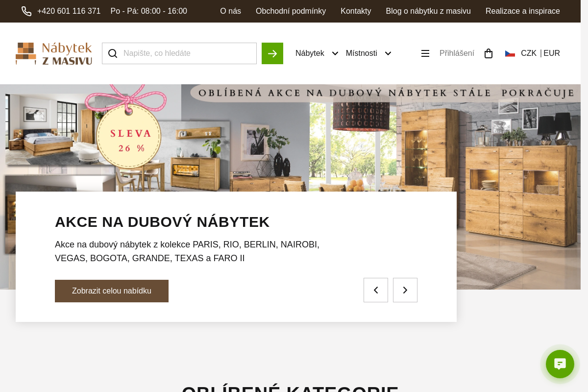588x392 pixels.
Task: Click the phone icon in top bar
Action: tap(26, 11)
